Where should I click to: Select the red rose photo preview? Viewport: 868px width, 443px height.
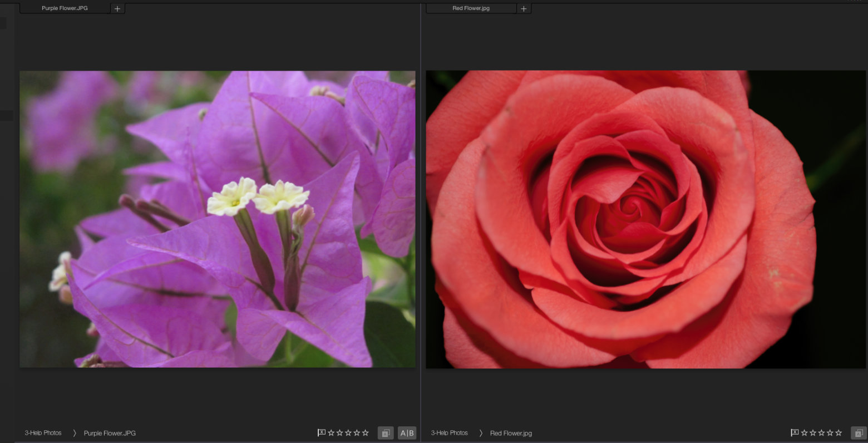pos(646,219)
